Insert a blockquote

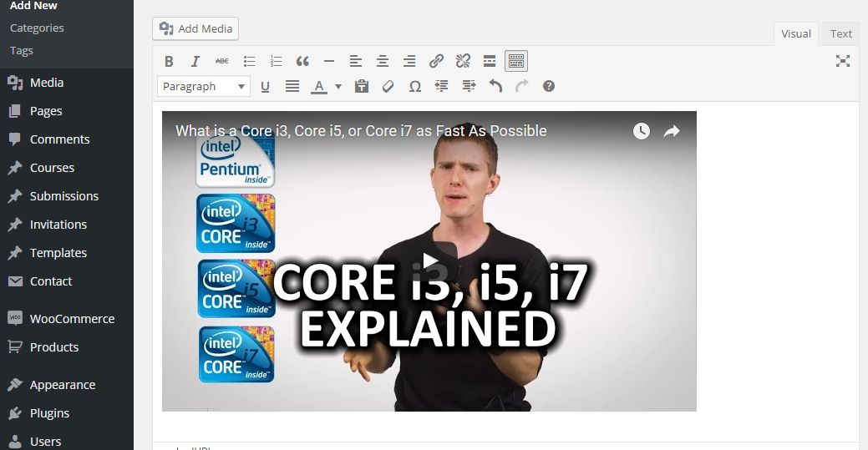302,61
